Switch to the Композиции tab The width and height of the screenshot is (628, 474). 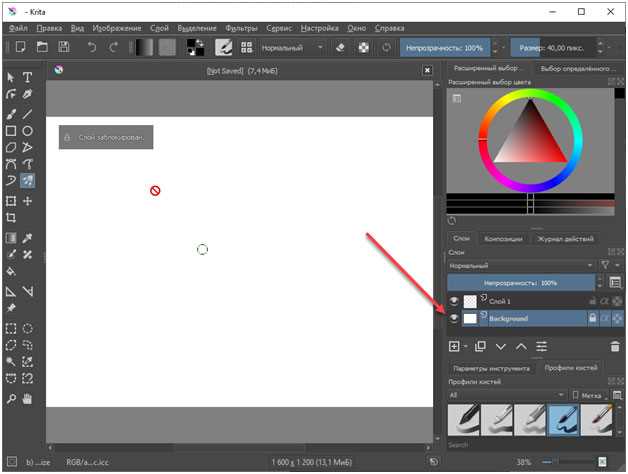[503, 239]
